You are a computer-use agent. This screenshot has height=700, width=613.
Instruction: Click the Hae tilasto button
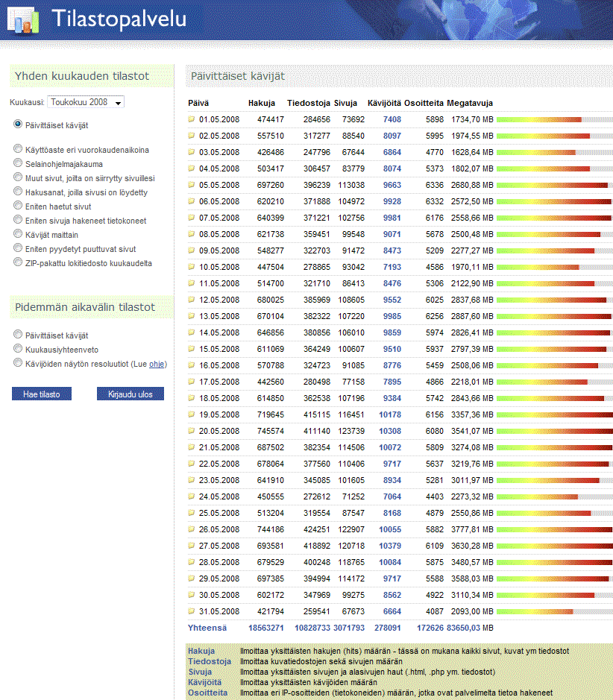[42, 394]
